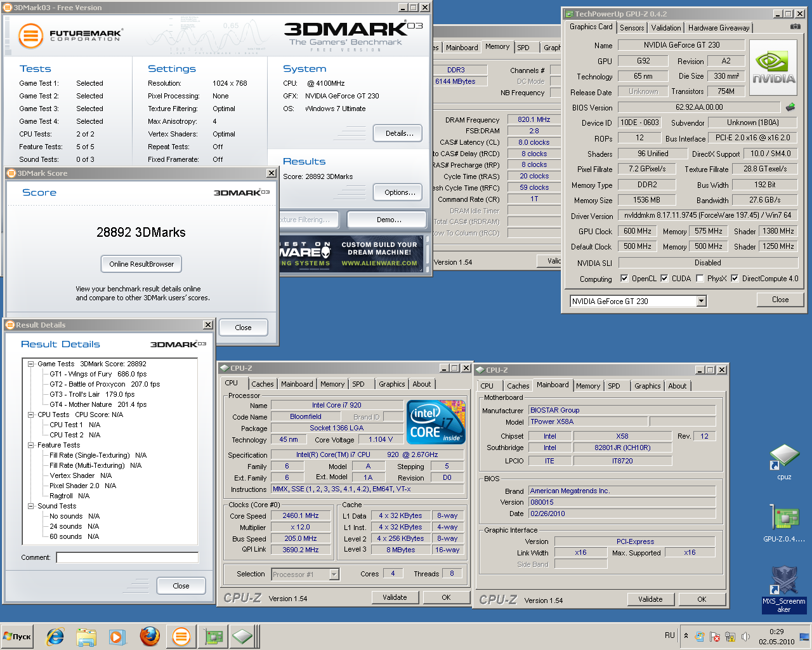Screen dimensions: 812x650
Task: Collapse the Sound Tests tree node
Action: tap(30, 506)
